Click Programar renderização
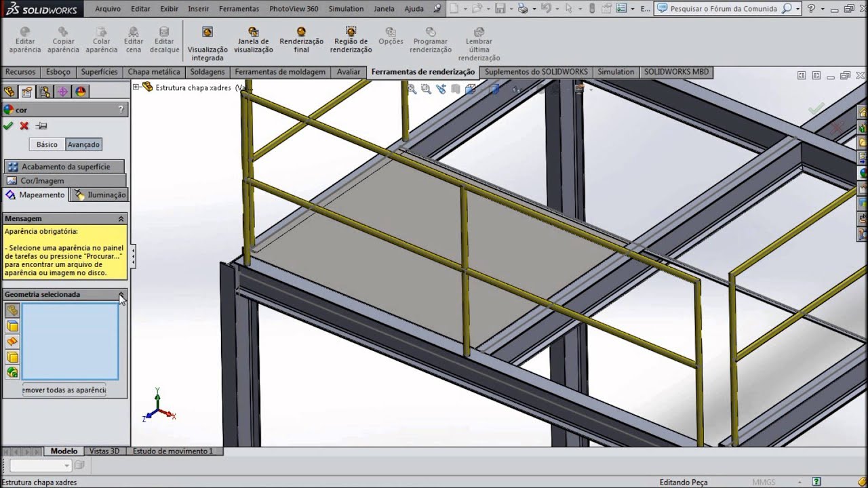The width and height of the screenshot is (868, 488). [431, 41]
